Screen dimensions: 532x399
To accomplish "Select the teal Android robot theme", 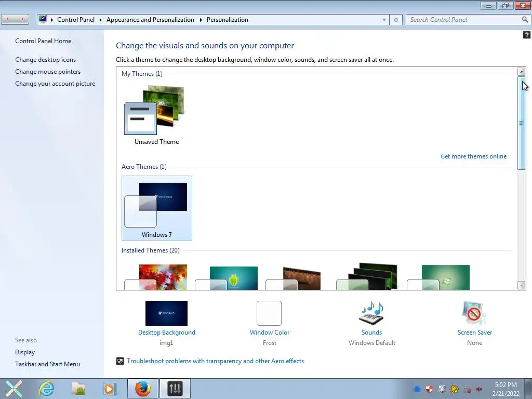I will click(227, 278).
